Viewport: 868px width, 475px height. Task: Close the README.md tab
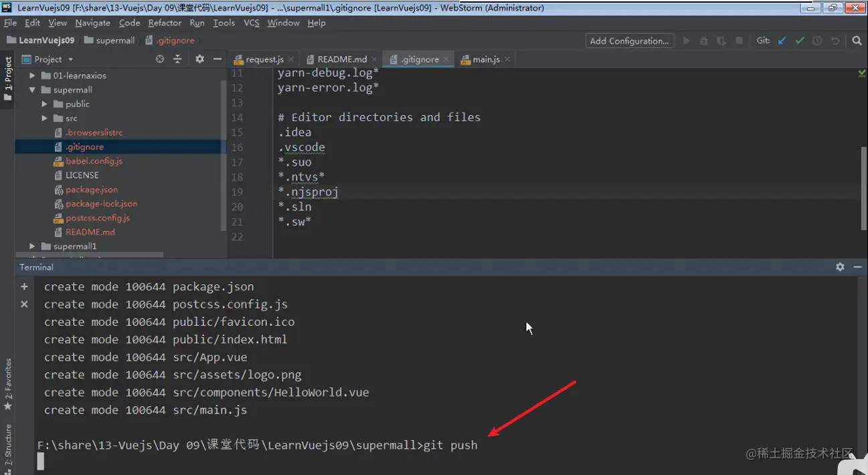click(x=375, y=60)
